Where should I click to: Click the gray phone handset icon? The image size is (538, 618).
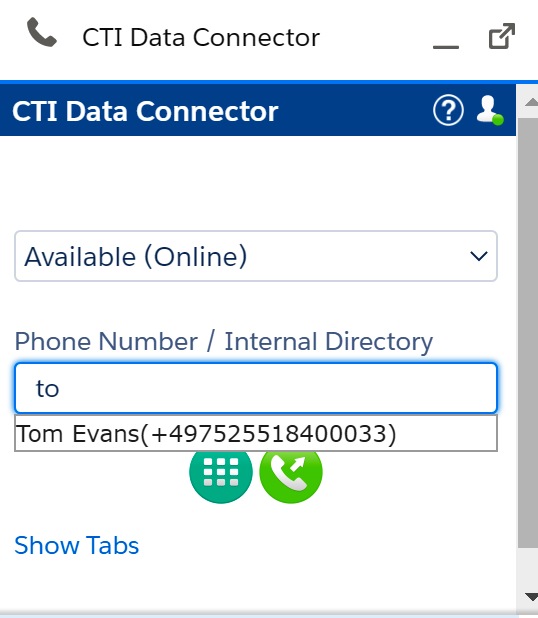pyautogui.click(x=42, y=32)
